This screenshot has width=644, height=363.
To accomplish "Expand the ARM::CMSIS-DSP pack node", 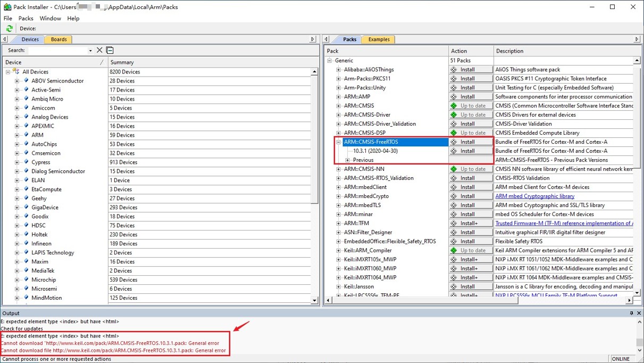I will coord(339,133).
